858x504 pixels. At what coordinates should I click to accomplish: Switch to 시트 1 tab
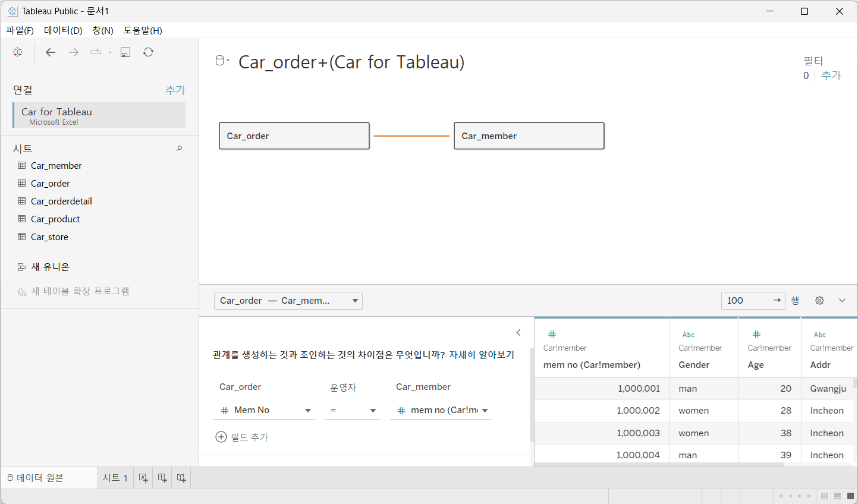click(115, 478)
